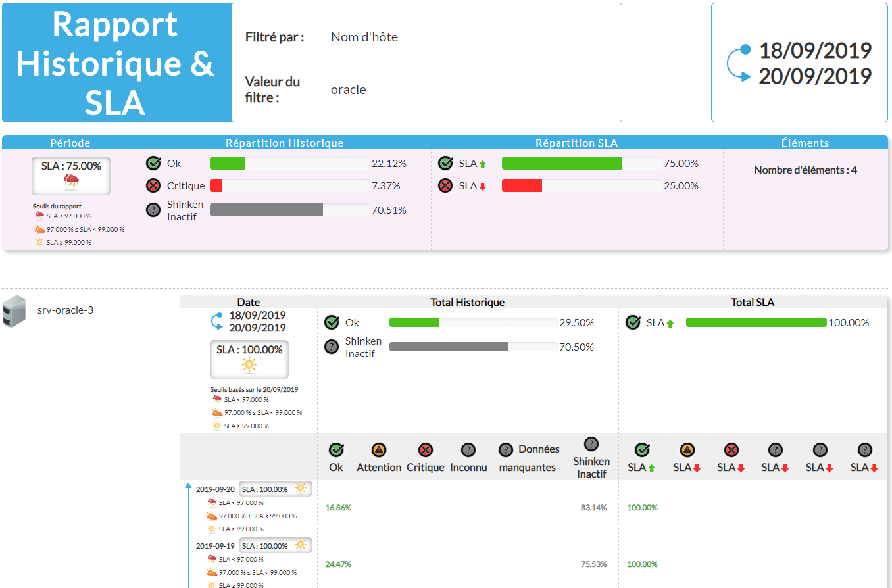Select the 2019-09-20 date on the timeline
This screenshot has width=892, height=588.
(215, 489)
